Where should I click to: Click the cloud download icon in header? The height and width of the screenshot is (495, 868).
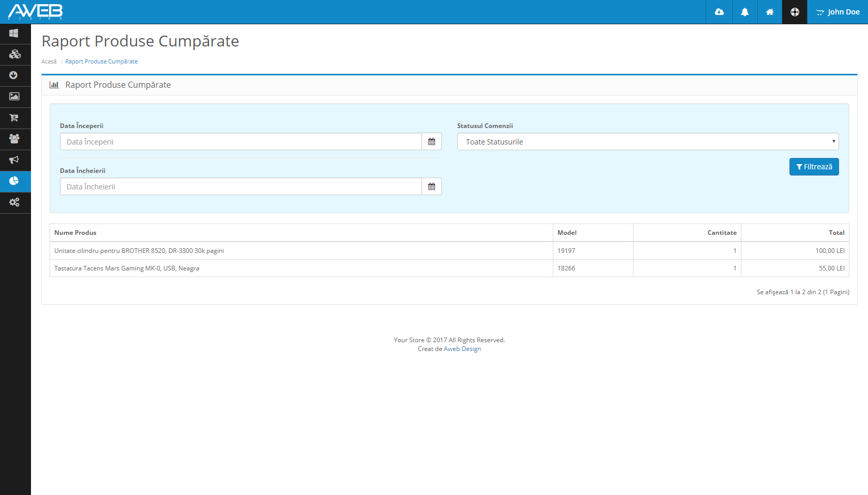tap(719, 12)
